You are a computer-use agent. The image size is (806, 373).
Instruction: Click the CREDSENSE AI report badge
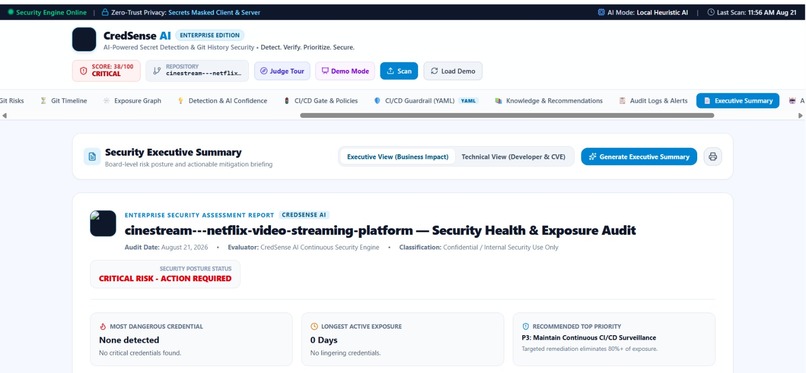(304, 215)
